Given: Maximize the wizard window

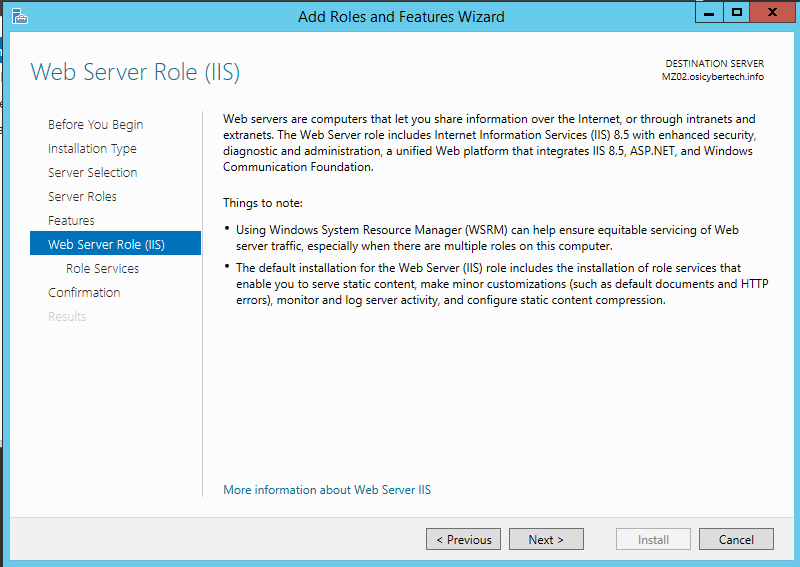Looking at the screenshot, I should pyautogui.click(x=737, y=13).
